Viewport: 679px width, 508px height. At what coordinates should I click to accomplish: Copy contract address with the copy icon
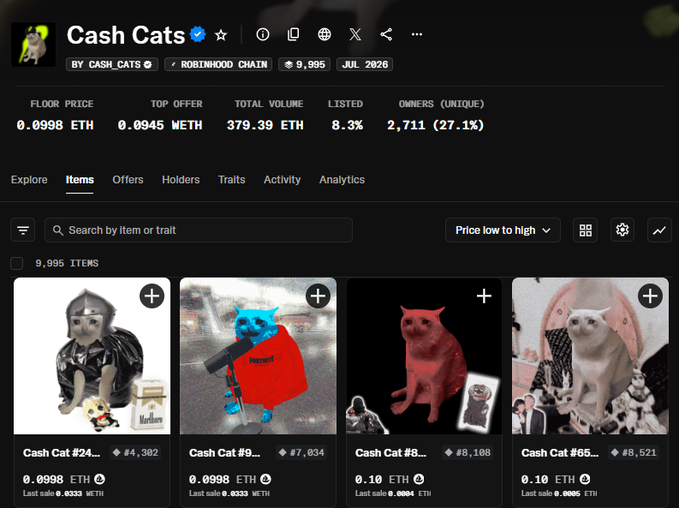click(x=293, y=34)
